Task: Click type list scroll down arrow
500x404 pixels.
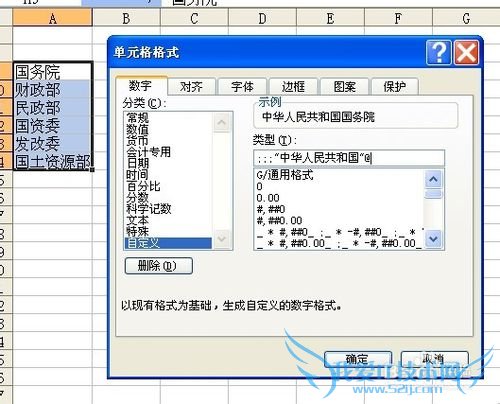Action: (433, 239)
